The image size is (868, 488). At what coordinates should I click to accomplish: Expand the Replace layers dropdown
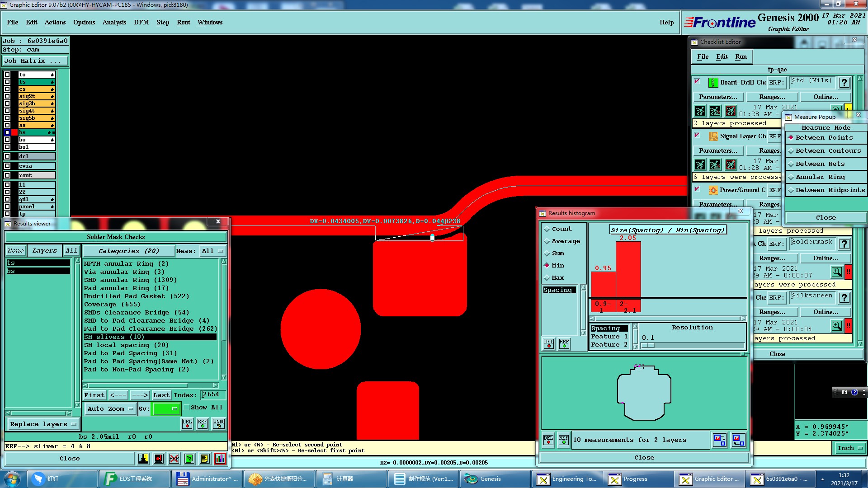click(43, 424)
